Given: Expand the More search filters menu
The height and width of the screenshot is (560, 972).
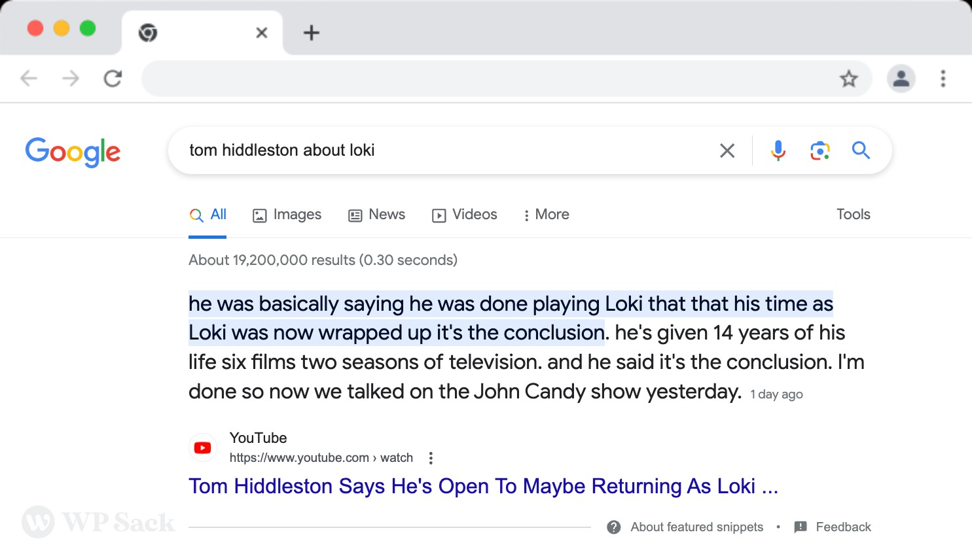Looking at the screenshot, I should (546, 215).
